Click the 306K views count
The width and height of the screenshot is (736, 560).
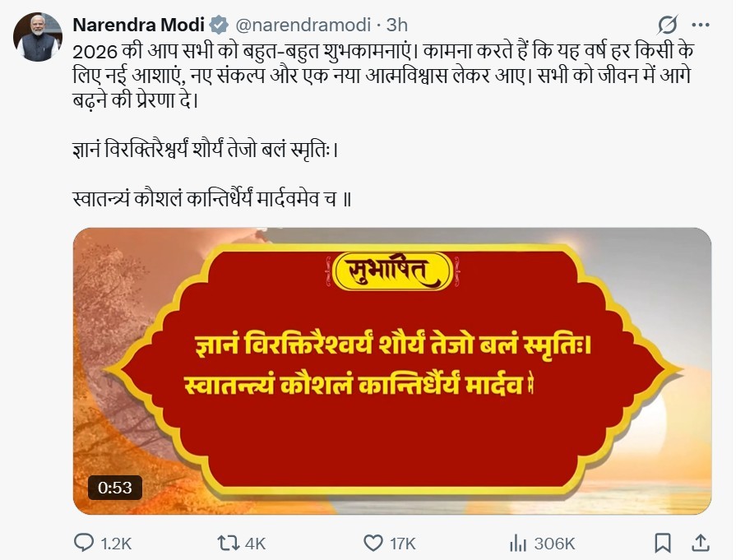pos(554,544)
